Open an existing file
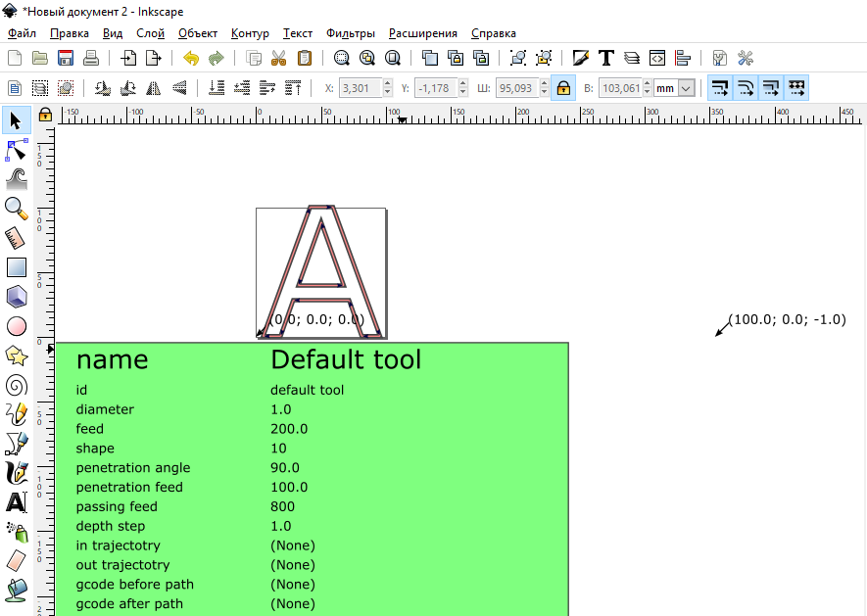This screenshot has width=867, height=616. pyautogui.click(x=40, y=58)
